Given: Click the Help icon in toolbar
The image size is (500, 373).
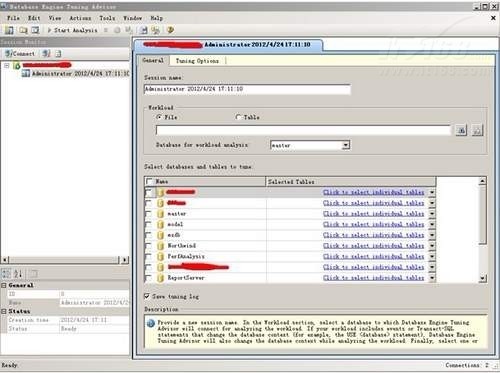Looking at the screenshot, I should point(170,30).
